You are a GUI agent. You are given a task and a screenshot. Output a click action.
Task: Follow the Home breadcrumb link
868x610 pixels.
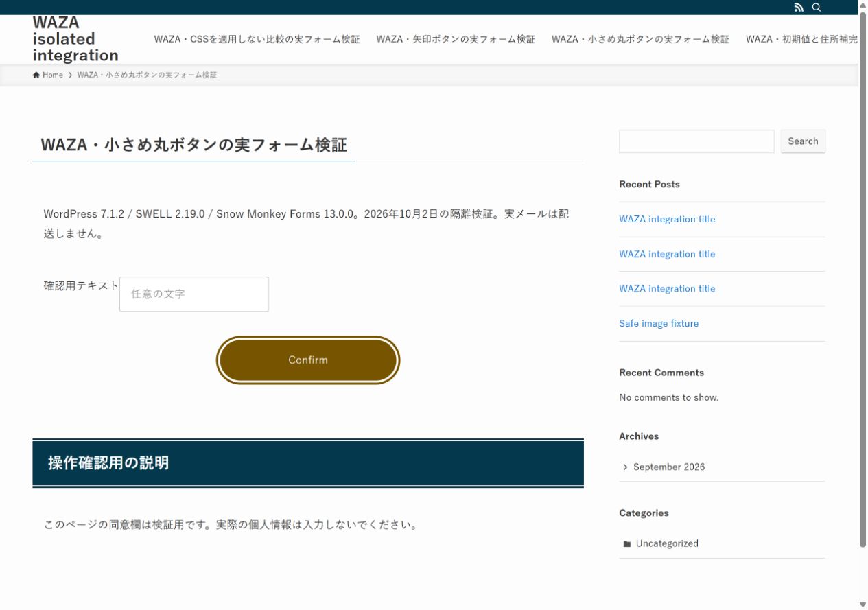[48, 75]
